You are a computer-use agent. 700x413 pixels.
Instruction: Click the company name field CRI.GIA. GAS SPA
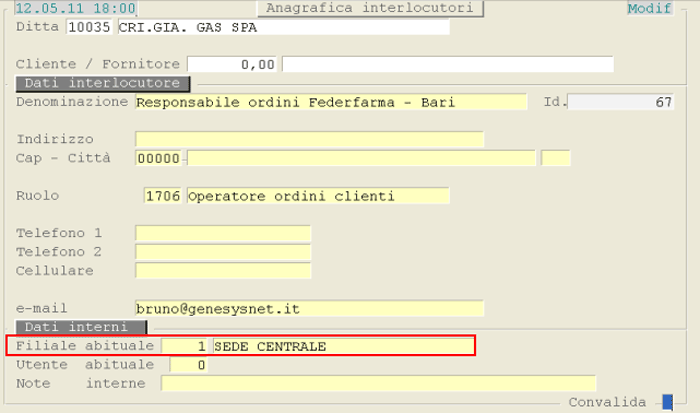[x=282, y=27]
